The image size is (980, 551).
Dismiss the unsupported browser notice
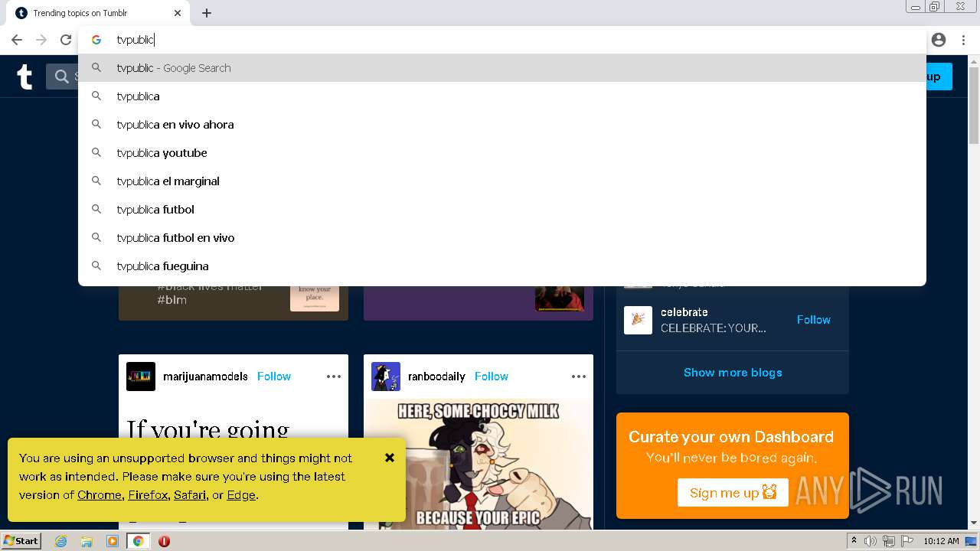pos(389,458)
